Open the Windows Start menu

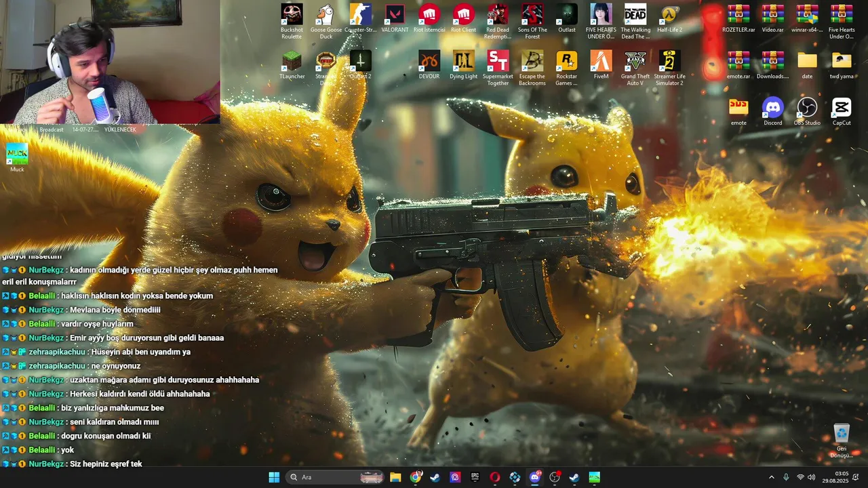pyautogui.click(x=274, y=477)
